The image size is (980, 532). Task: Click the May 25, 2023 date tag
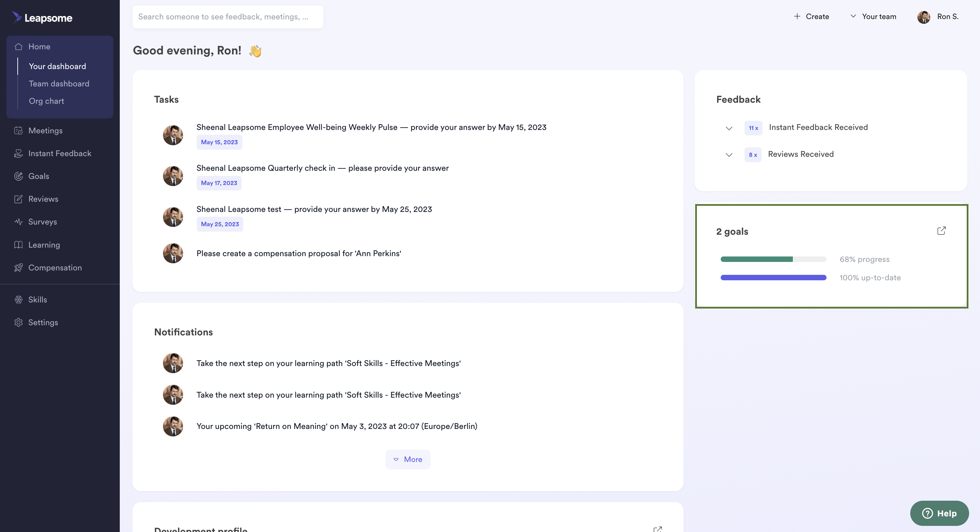click(x=220, y=225)
